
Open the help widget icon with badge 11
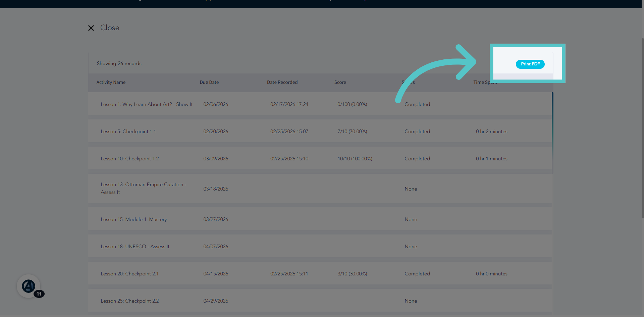pyautogui.click(x=29, y=286)
